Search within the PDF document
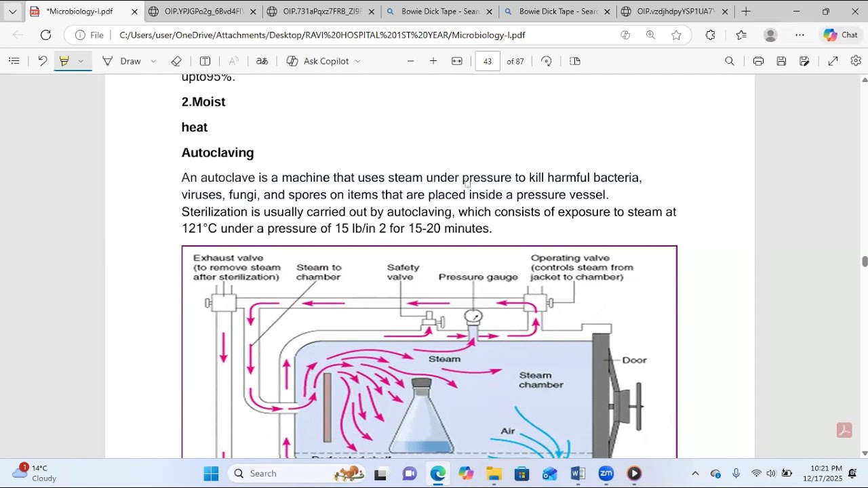868x488 pixels. 730,61
